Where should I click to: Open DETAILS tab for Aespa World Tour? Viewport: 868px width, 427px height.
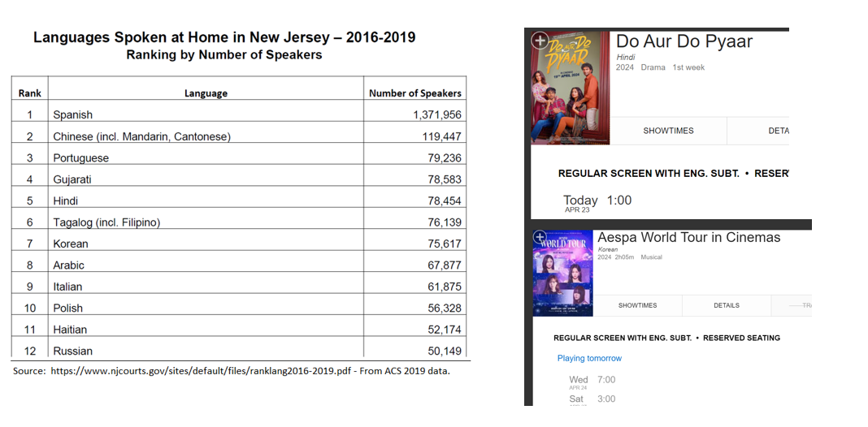[x=727, y=305]
